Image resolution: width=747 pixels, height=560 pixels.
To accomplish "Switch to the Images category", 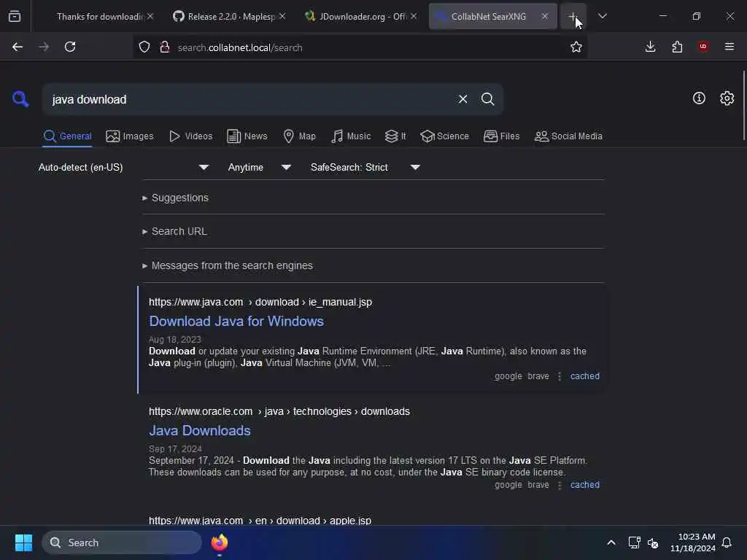I will tap(130, 136).
